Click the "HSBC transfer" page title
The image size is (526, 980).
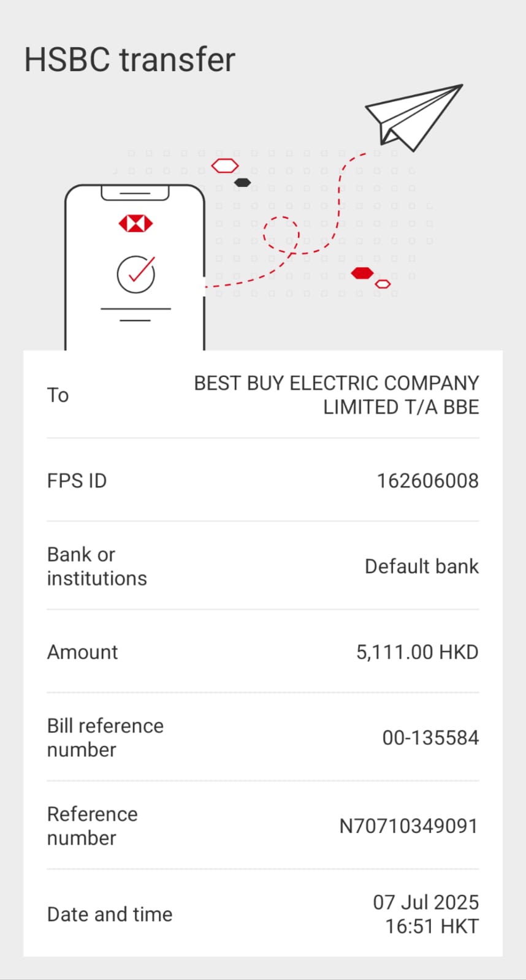129,59
